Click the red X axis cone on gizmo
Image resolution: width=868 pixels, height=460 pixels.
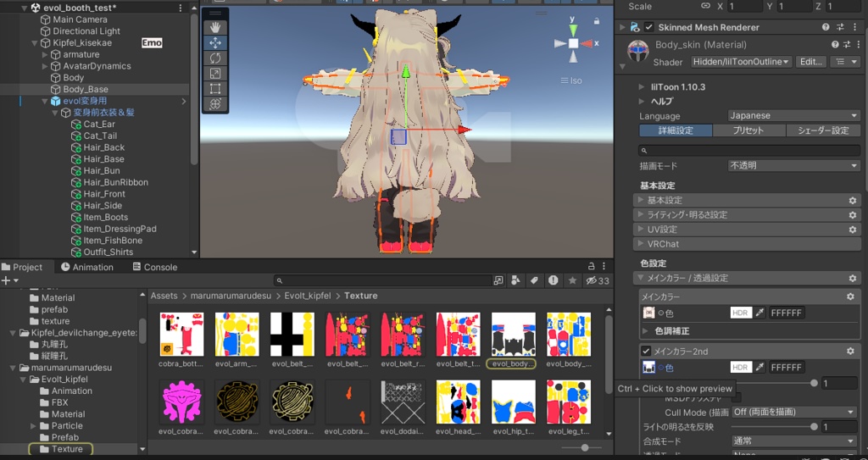[x=587, y=43]
